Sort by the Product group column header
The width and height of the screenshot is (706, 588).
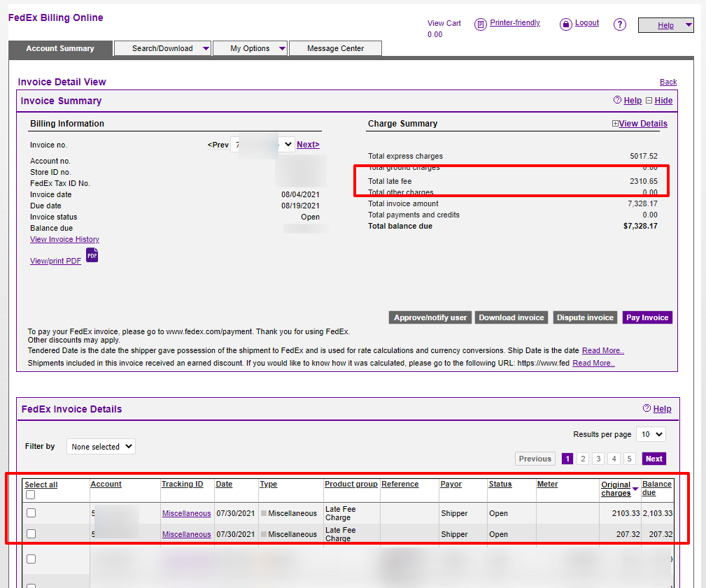click(351, 484)
